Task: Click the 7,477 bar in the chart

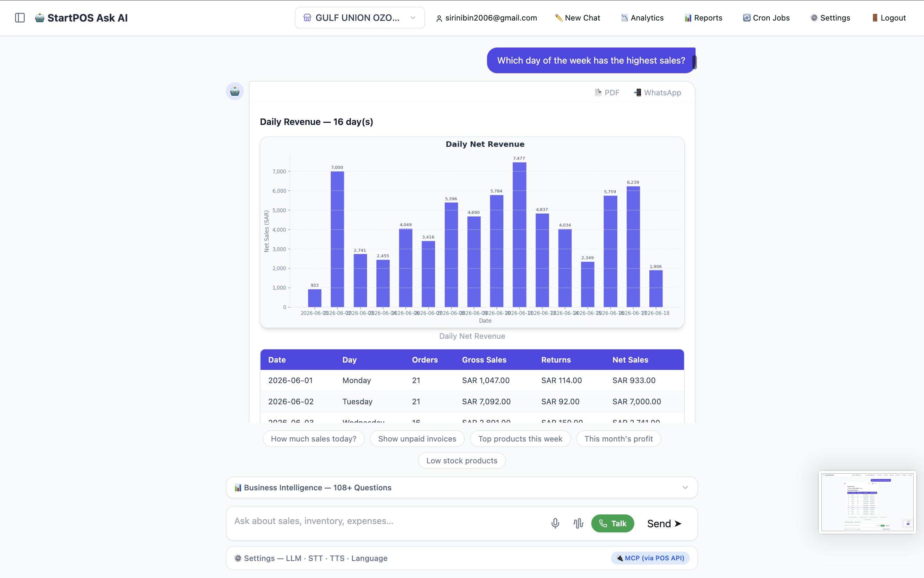Action: (519, 235)
